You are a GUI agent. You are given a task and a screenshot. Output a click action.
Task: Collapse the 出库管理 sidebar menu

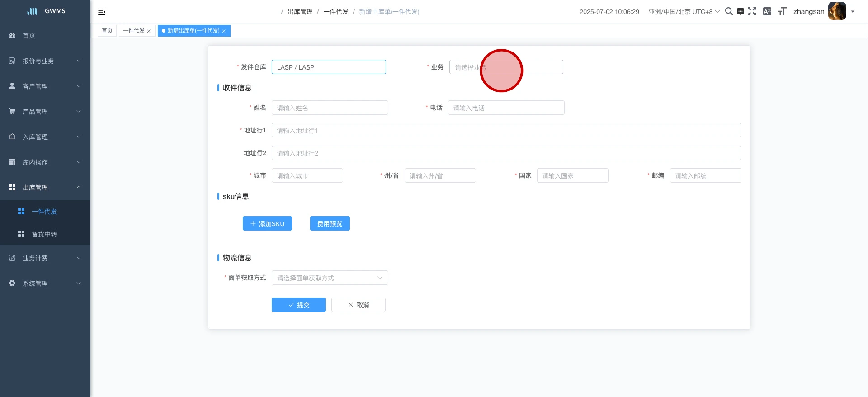pos(45,187)
